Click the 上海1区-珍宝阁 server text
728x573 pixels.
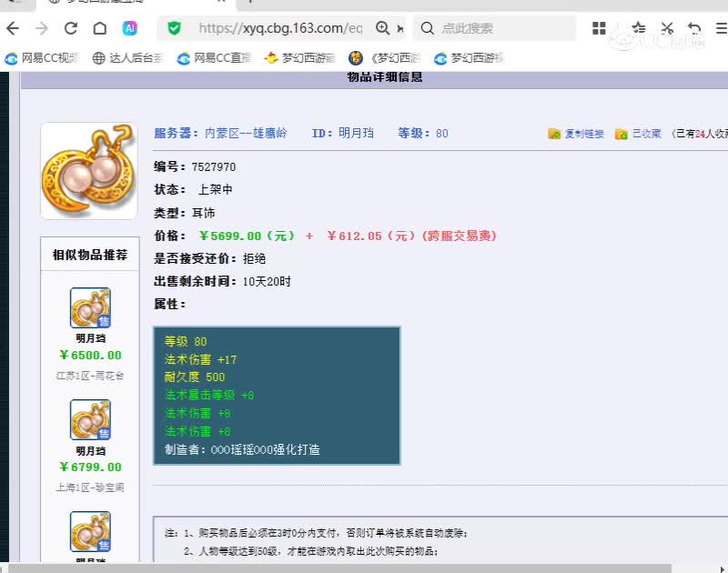coord(90,488)
